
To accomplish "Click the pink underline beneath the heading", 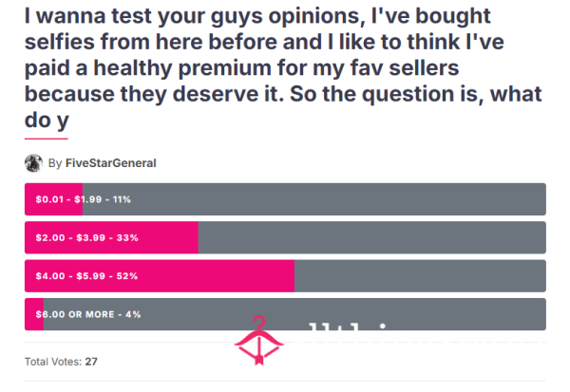I will [47, 139].
